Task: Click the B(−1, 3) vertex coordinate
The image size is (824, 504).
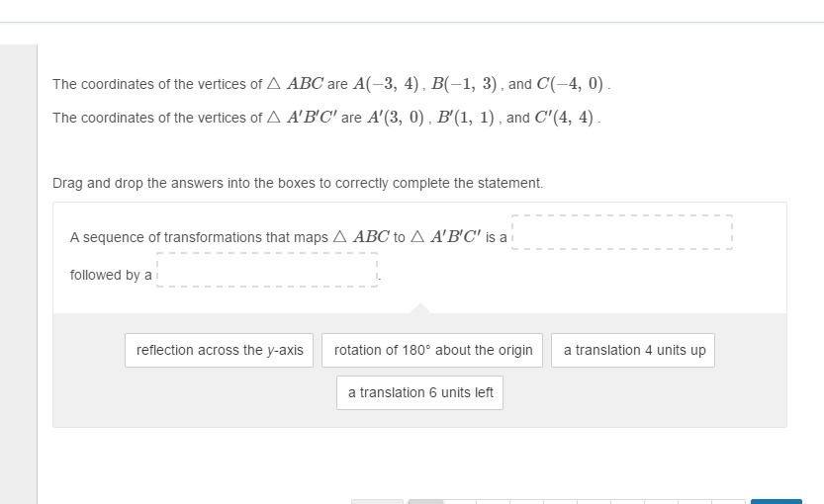Action: [x=465, y=84]
